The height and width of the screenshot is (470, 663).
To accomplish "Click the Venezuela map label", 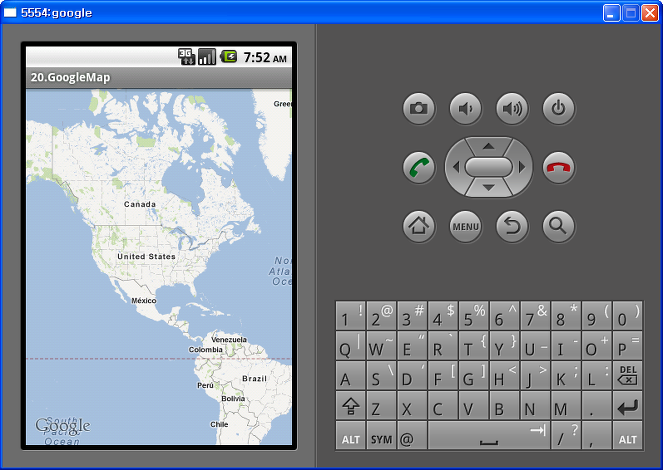I will pos(229,339).
